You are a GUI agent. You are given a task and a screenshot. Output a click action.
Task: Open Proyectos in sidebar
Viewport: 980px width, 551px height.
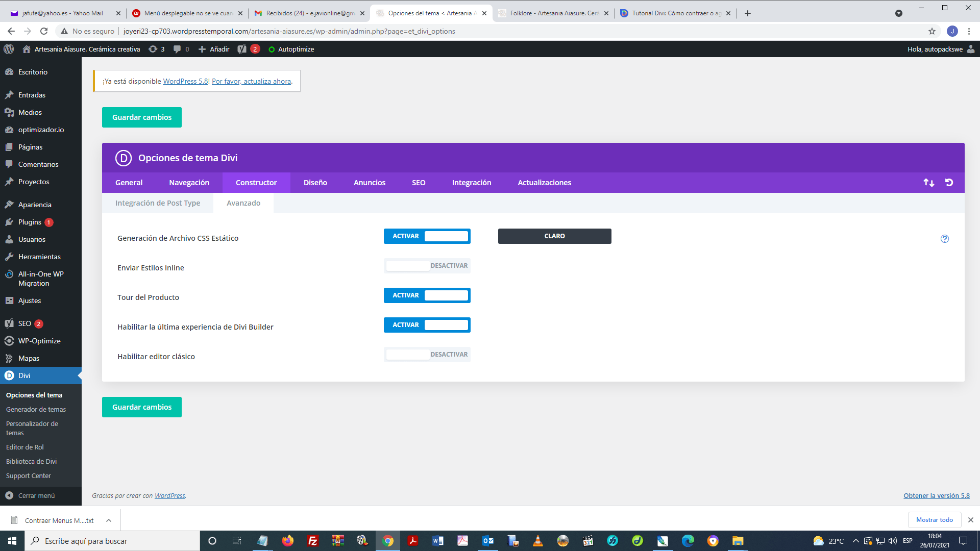click(41, 182)
